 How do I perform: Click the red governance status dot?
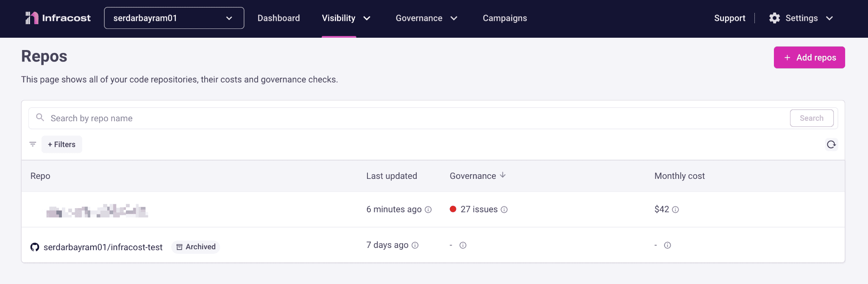[453, 209]
